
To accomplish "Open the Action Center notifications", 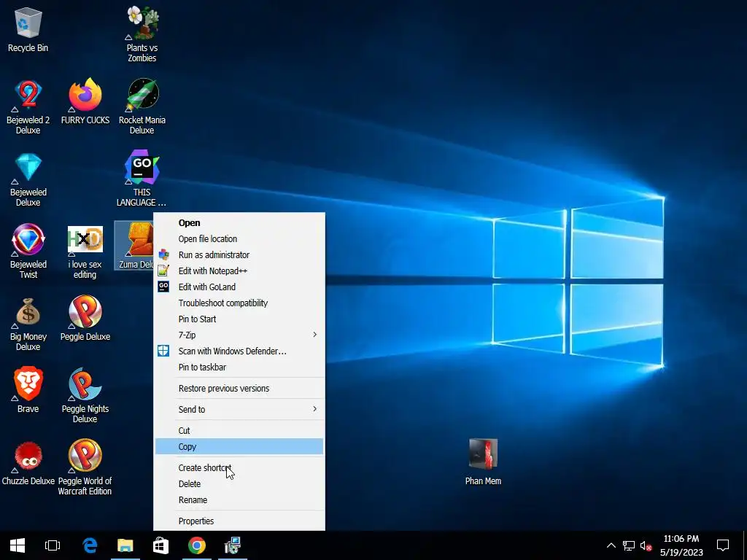I will click(723, 545).
